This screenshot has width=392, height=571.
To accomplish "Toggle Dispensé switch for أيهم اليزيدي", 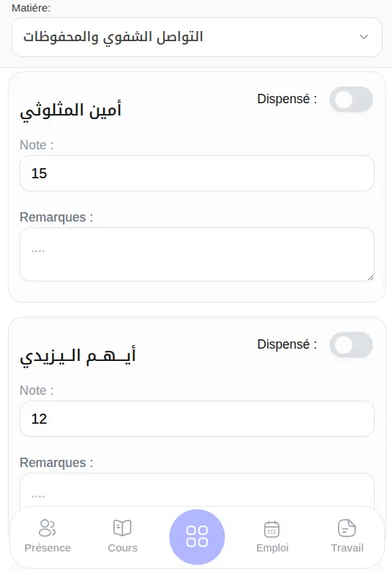I will 351,345.
